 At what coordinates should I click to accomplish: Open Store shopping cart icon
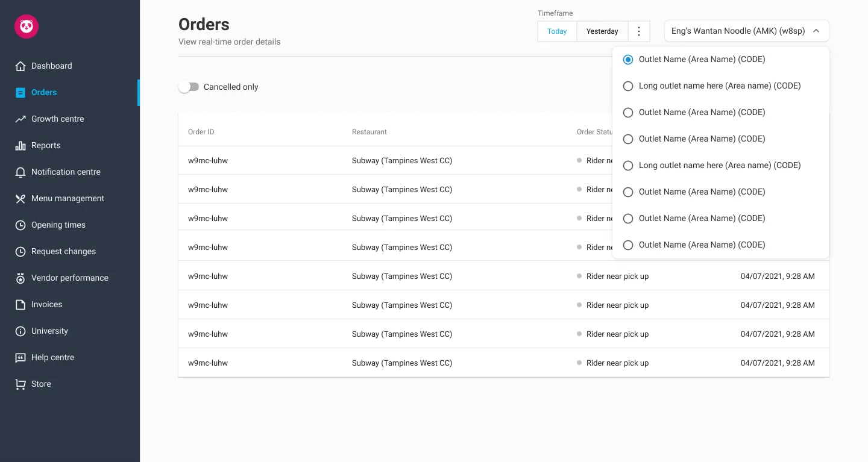[x=20, y=384]
